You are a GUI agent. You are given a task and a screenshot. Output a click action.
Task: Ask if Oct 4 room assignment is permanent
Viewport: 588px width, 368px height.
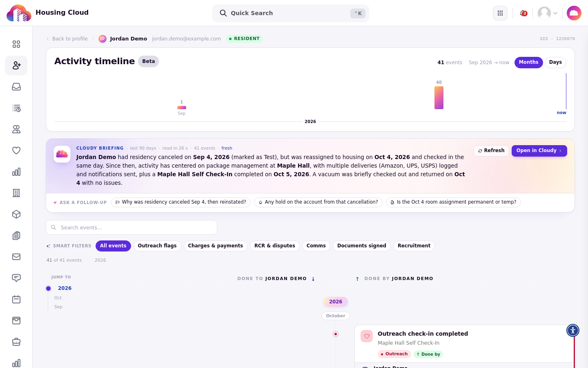(453, 202)
